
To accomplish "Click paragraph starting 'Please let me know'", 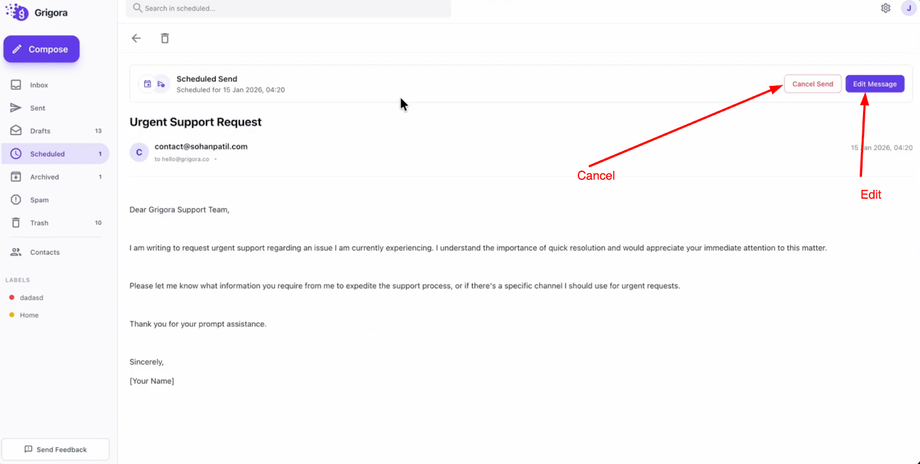I will click(405, 286).
